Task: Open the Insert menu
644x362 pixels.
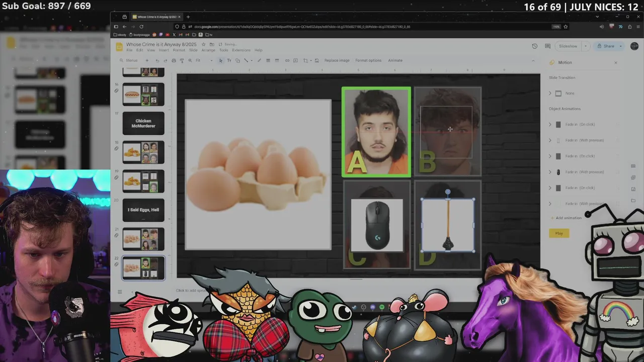Action: point(164,50)
